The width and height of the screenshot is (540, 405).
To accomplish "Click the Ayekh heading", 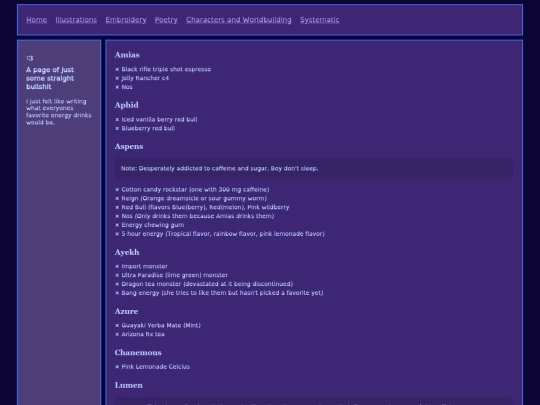I will click(127, 252).
